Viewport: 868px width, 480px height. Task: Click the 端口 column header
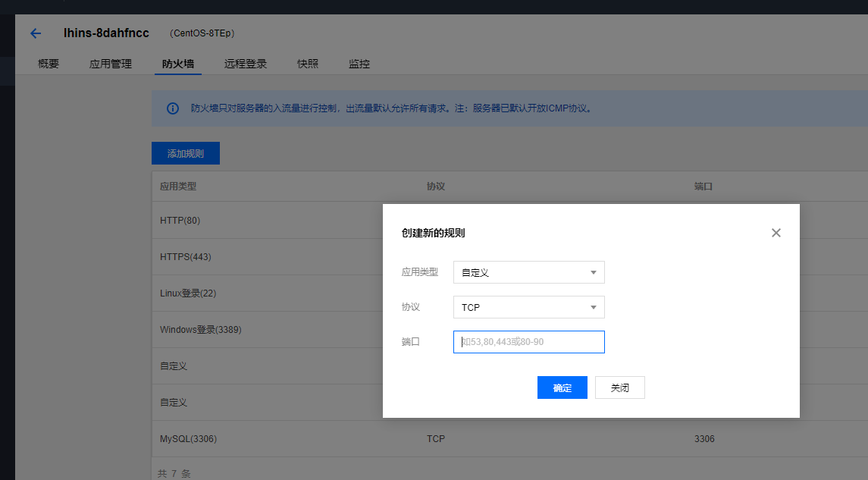pyautogui.click(x=703, y=186)
